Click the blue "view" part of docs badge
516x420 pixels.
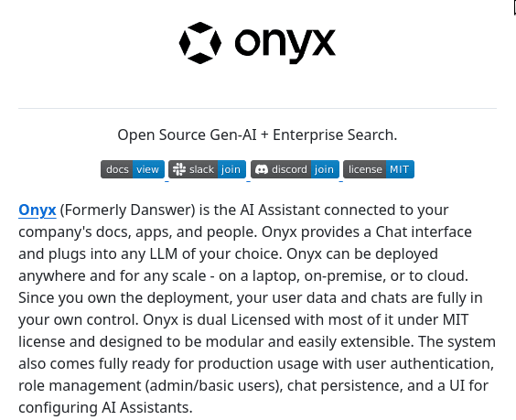[148, 169]
